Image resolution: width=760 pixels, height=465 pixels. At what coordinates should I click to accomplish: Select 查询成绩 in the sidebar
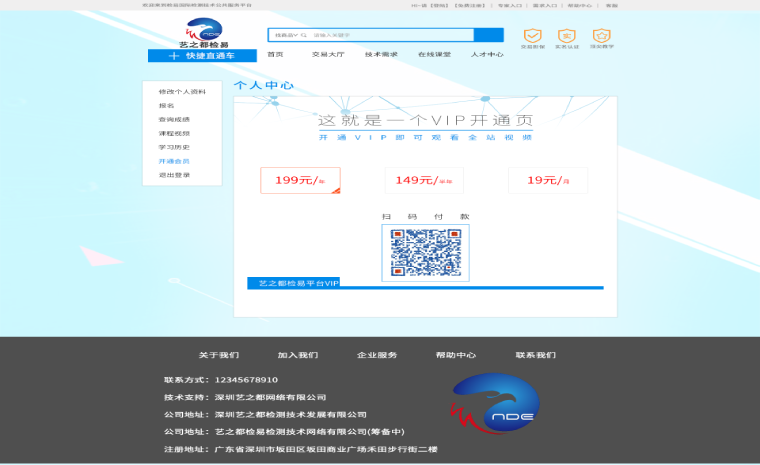[174, 119]
